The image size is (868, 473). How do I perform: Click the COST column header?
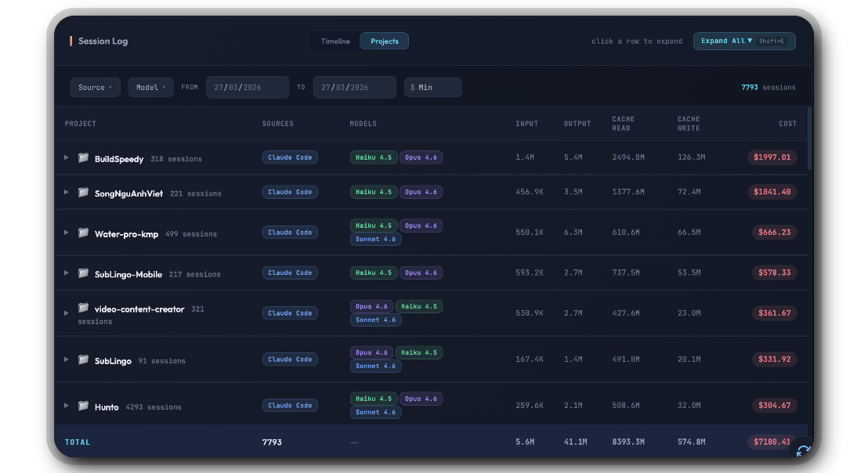click(788, 124)
